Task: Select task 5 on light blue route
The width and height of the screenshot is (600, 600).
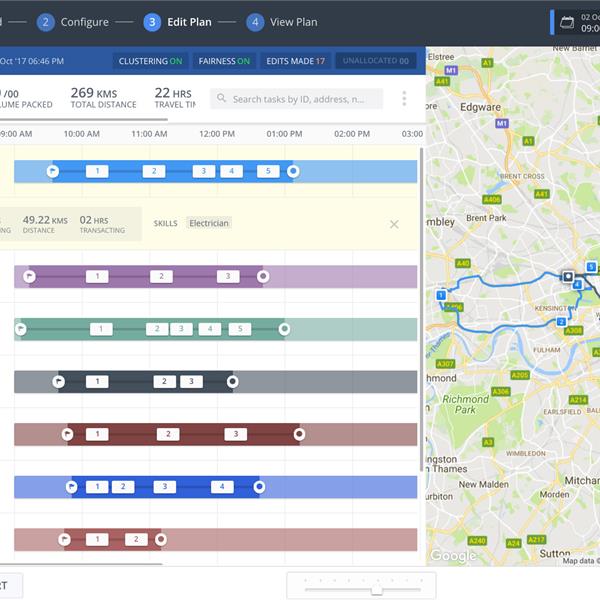Action: 268,171
